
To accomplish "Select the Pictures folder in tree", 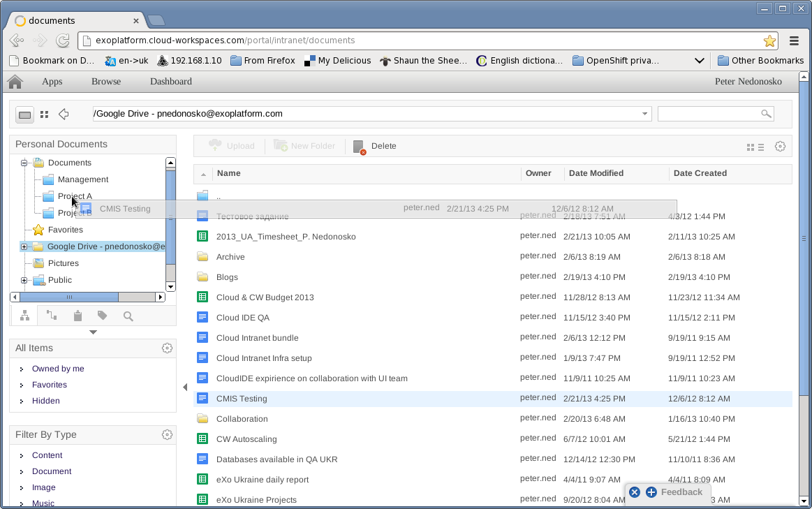I will [63, 263].
